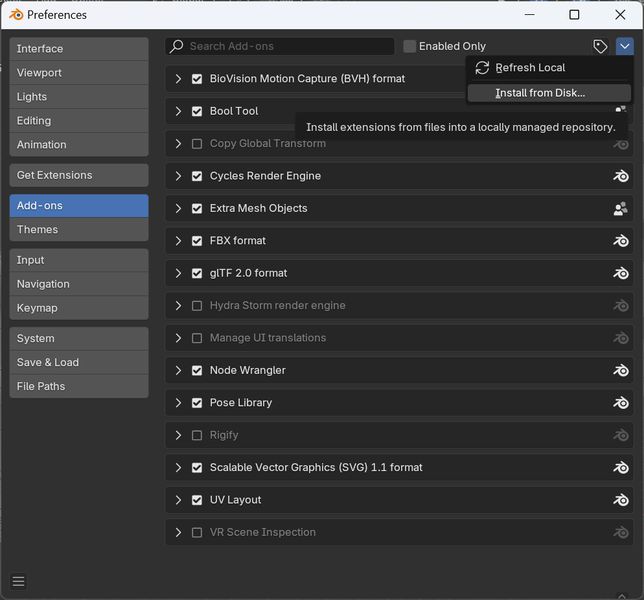Click the Refresh Local arrows icon
The image size is (644, 600).
tap(482, 68)
